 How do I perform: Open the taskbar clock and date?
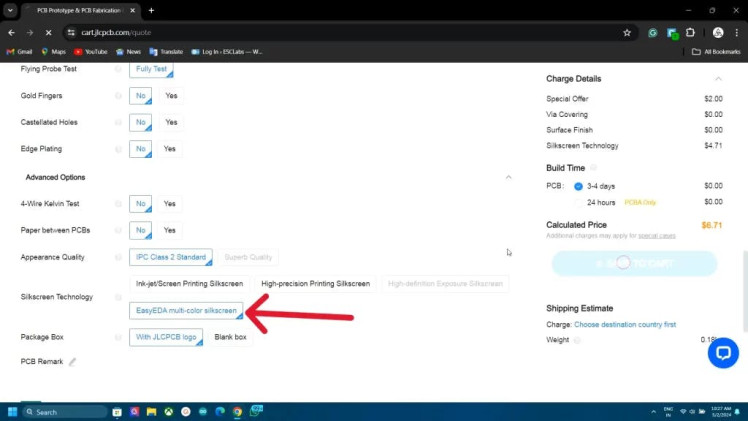pyautogui.click(x=721, y=411)
